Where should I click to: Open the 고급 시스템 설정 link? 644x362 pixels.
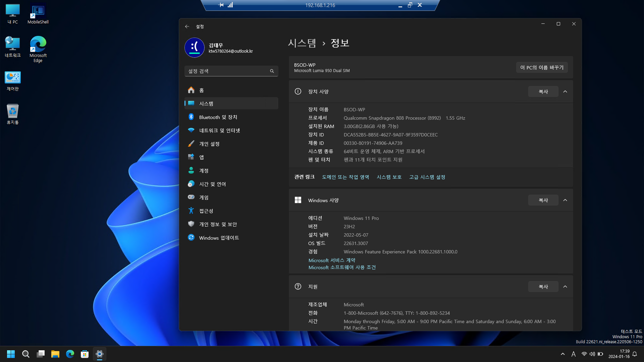[427, 177]
